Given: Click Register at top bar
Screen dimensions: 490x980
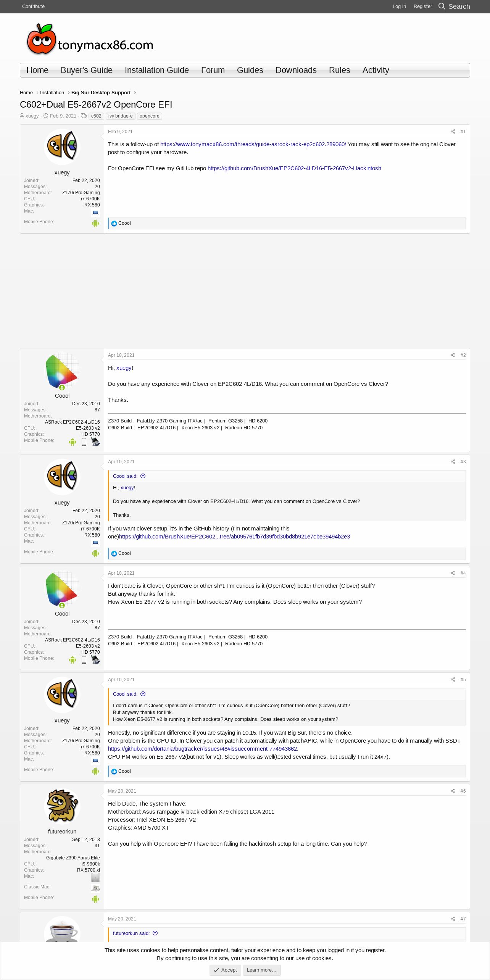Looking at the screenshot, I should (423, 6).
